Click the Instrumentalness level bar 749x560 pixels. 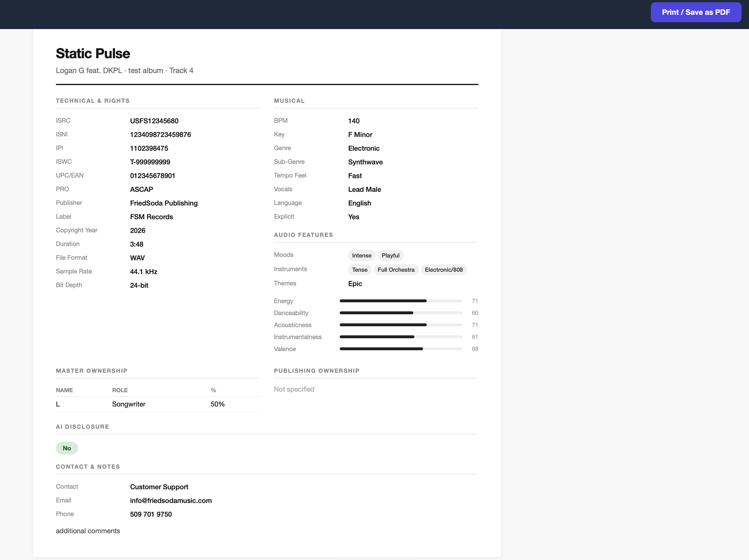pyautogui.click(x=401, y=337)
